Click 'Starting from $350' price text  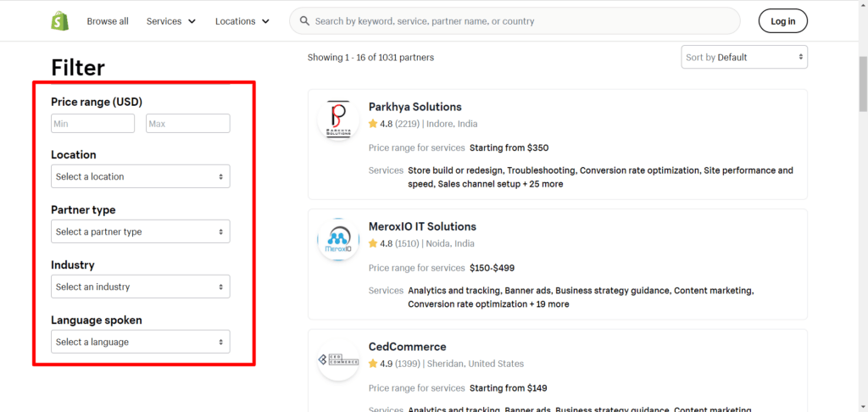point(509,148)
